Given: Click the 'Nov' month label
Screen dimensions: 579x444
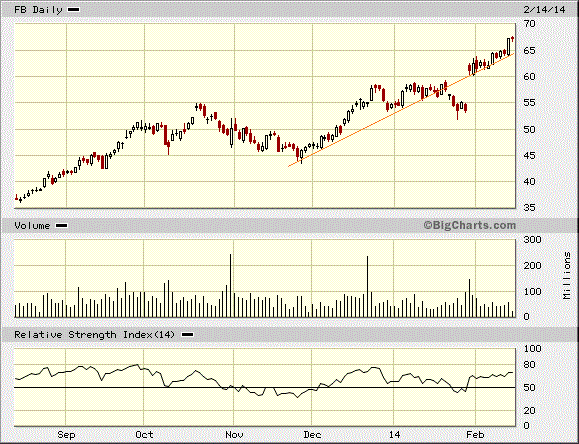Looking at the screenshot, I should coord(234,434).
